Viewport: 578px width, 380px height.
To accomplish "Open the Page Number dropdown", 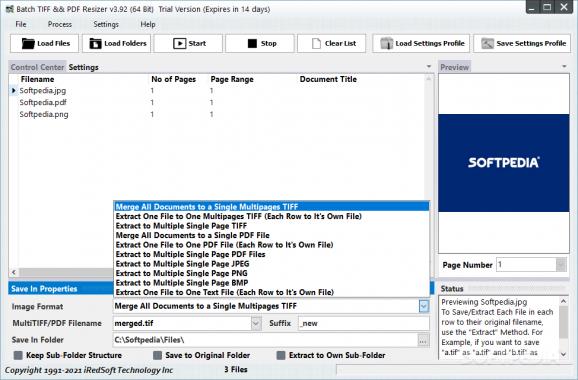I will (x=561, y=265).
